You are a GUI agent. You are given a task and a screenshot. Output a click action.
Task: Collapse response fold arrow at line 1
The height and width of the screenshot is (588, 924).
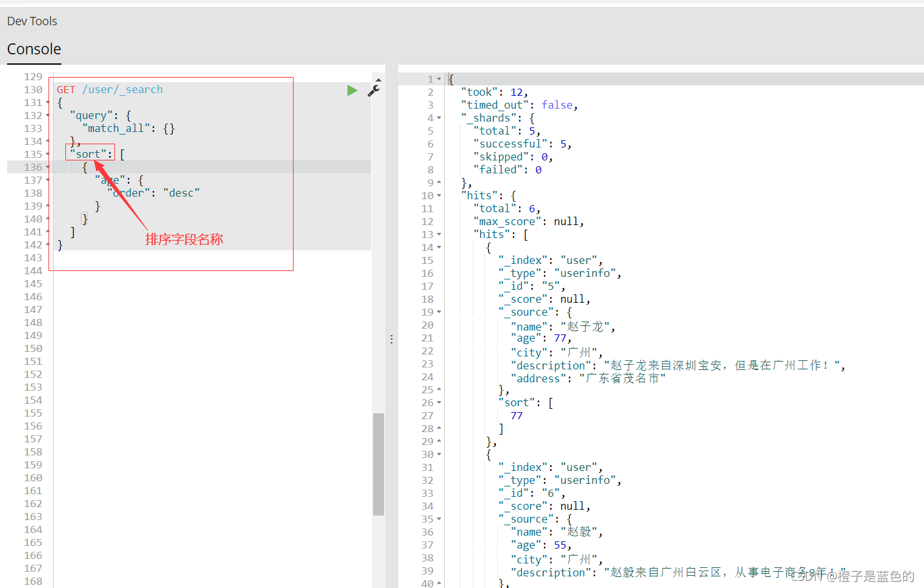tap(439, 80)
